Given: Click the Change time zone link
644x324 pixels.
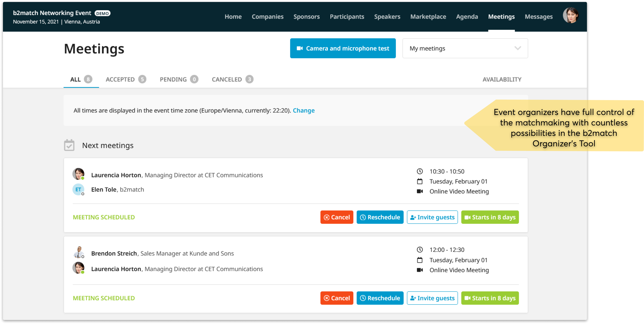Looking at the screenshot, I should click(x=304, y=110).
